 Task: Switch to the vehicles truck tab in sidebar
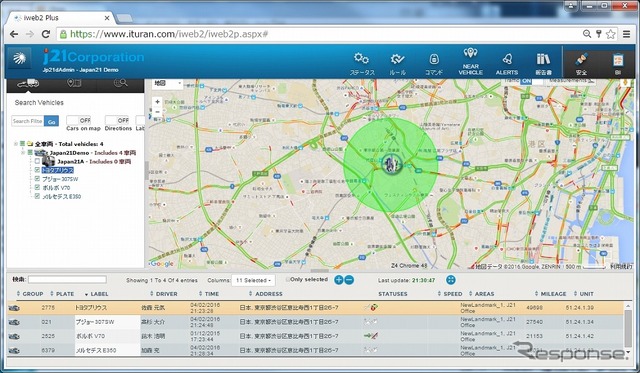(x=28, y=84)
